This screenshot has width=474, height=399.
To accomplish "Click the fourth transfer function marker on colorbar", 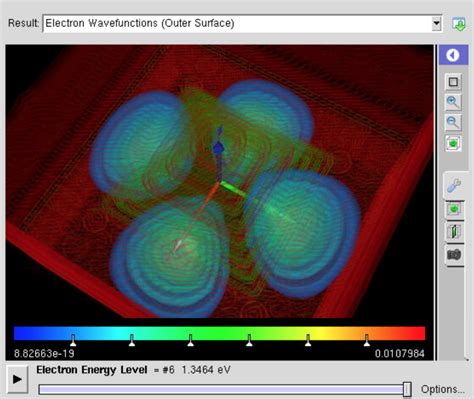I will pos(249,340).
